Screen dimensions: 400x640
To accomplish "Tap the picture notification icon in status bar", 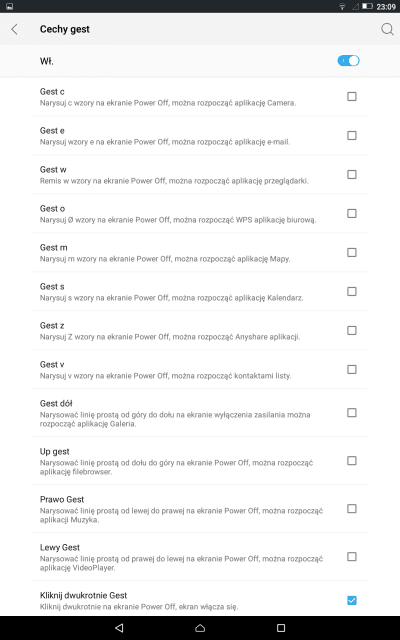I will (10, 7).
